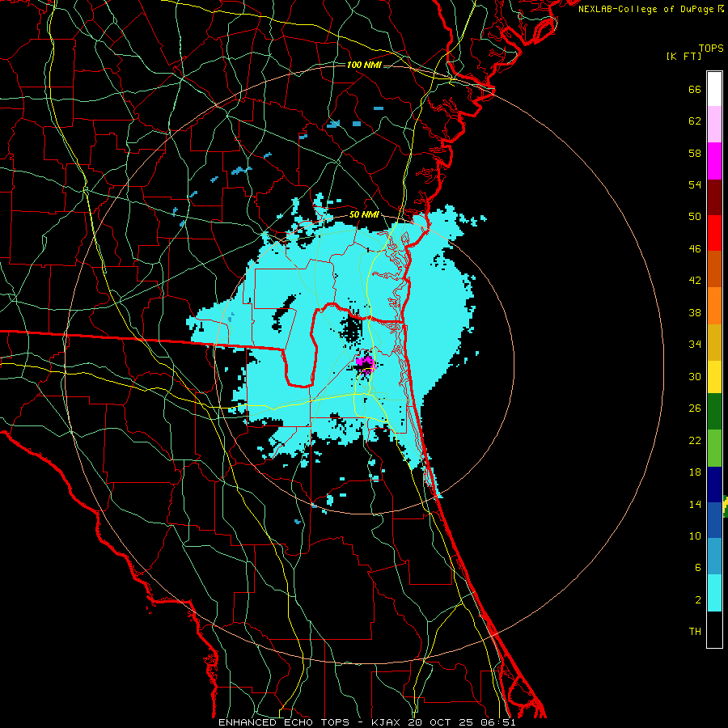Click the magenta echo cell at radar center
The image size is (728, 728).
(x=365, y=364)
